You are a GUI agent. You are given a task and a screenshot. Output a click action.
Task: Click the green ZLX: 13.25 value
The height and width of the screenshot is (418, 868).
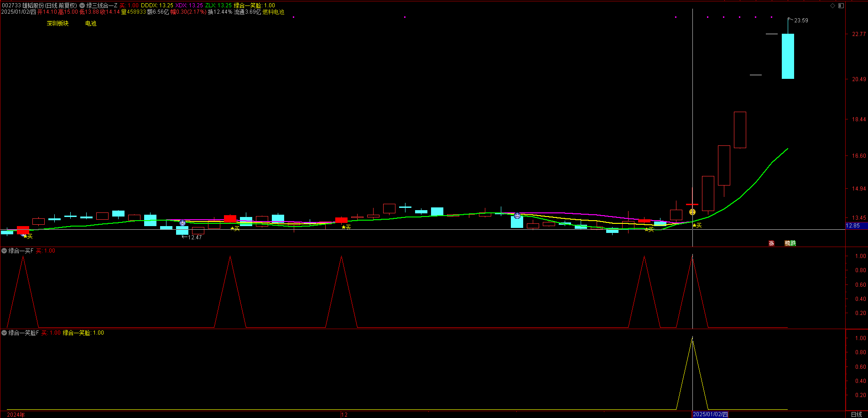coord(218,5)
